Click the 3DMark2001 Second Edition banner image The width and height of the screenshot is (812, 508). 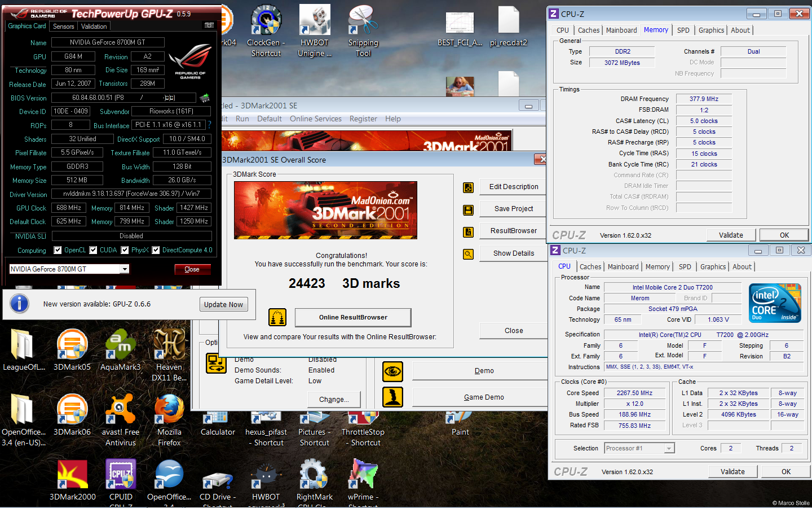325,211
